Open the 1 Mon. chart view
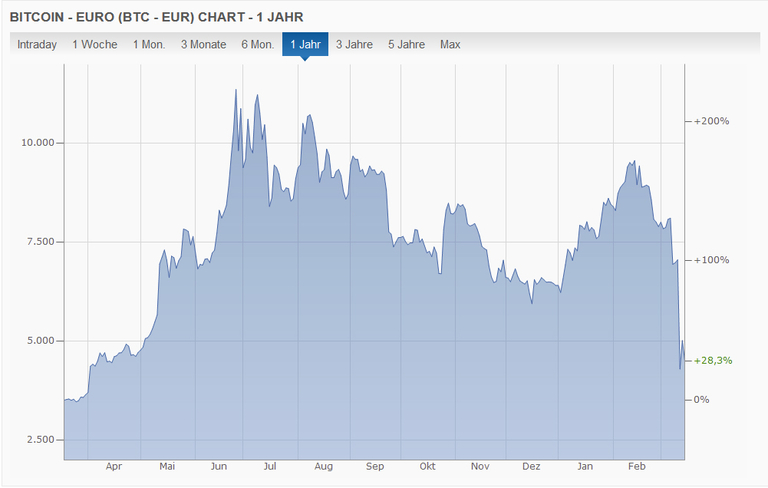 coord(149,44)
